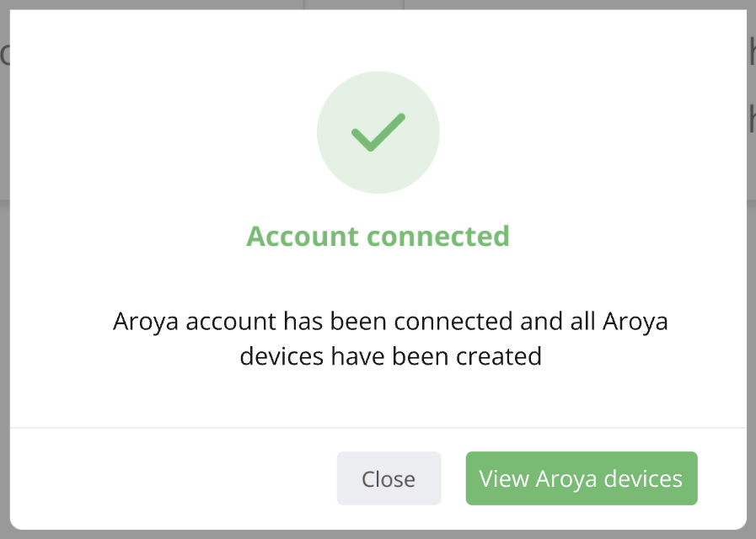The width and height of the screenshot is (756, 539).
Task: Click the empty footer area left of Close
Action: click(x=169, y=478)
